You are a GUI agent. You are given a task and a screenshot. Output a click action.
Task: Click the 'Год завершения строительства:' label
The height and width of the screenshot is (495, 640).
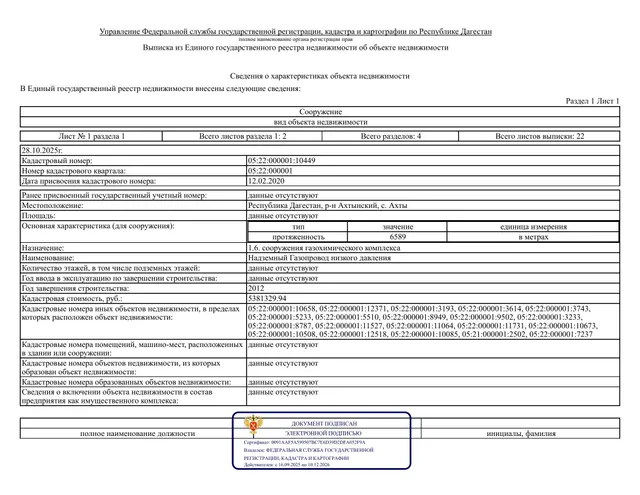(x=75, y=289)
